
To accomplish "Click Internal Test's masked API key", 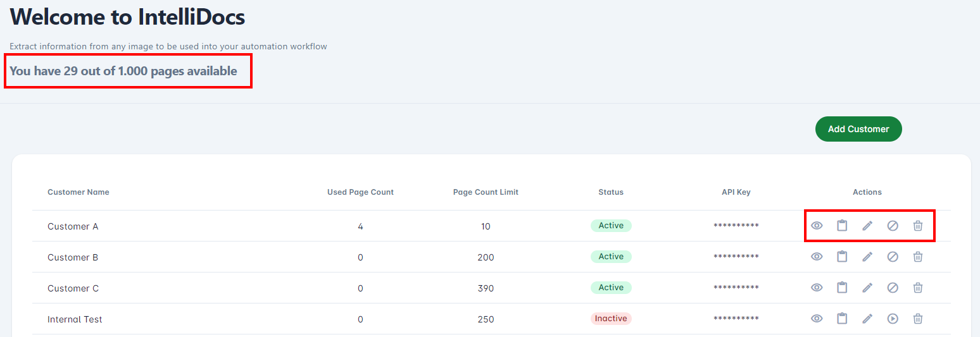I will (736, 319).
